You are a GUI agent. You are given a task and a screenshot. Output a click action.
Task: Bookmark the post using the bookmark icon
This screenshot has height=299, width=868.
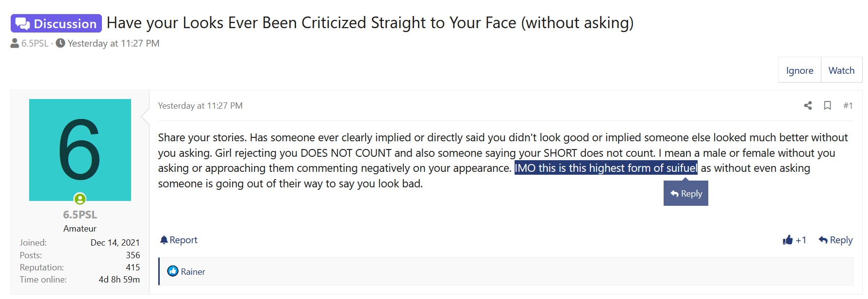coord(828,105)
